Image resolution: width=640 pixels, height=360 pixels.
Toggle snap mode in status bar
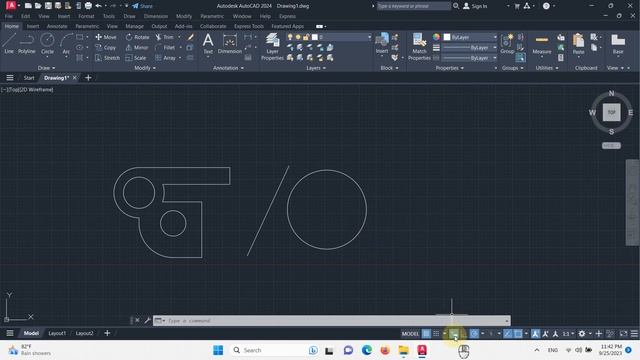click(x=436, y=333)
